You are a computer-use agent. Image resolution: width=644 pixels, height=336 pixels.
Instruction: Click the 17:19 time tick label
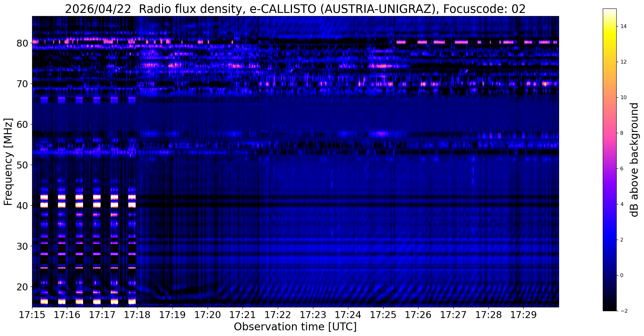pyautogui.click(x=172, y=315)
